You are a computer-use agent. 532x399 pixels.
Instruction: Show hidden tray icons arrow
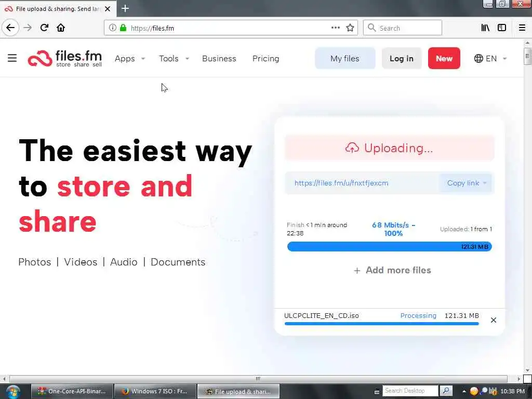coord(464,391)
